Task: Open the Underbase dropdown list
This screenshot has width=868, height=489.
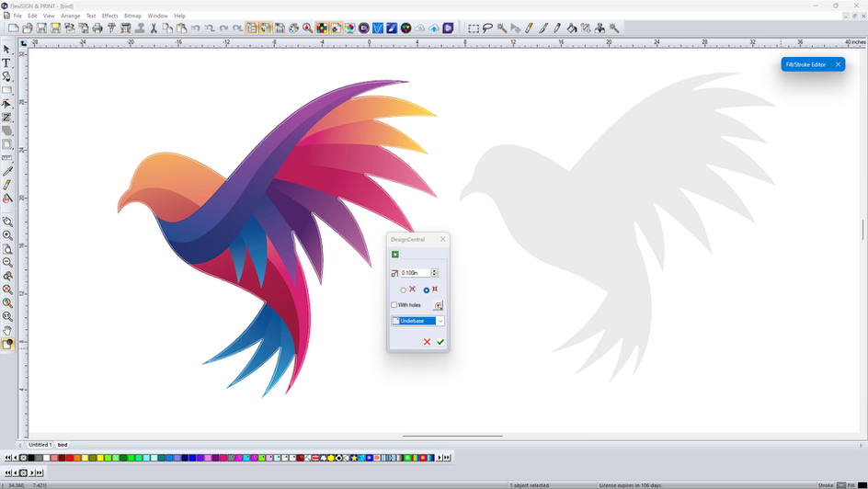Action: tap(440, 321)
